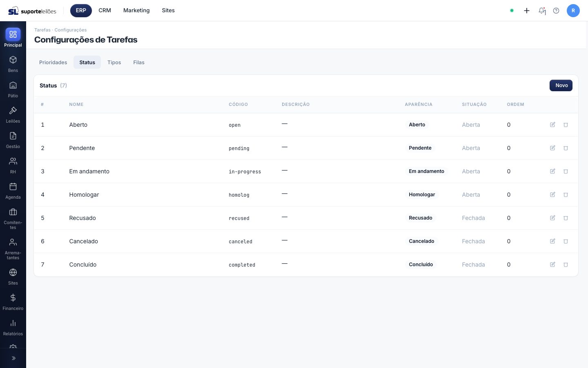The image size is (588, 368).
Task: Open the Bens module
Action: point(13,64)
